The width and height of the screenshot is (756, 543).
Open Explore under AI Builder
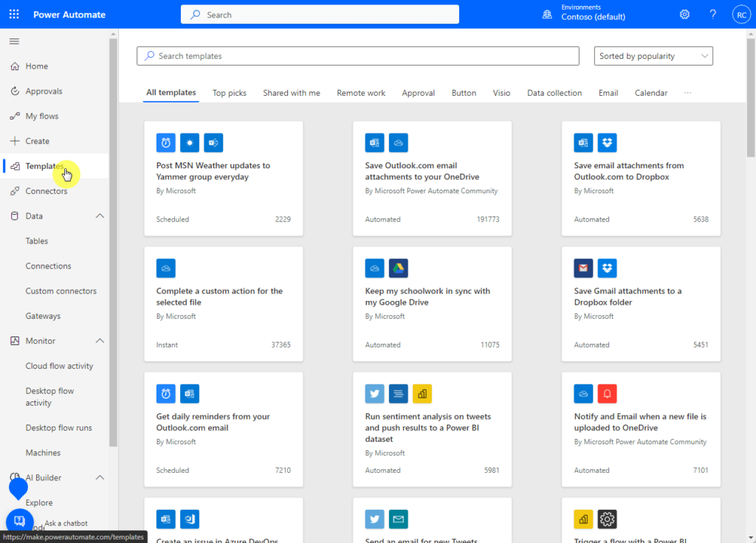coord(39,502)
